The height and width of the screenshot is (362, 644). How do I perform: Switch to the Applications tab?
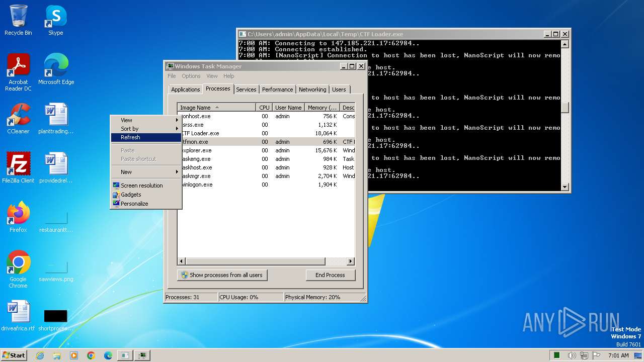point(186,89)
